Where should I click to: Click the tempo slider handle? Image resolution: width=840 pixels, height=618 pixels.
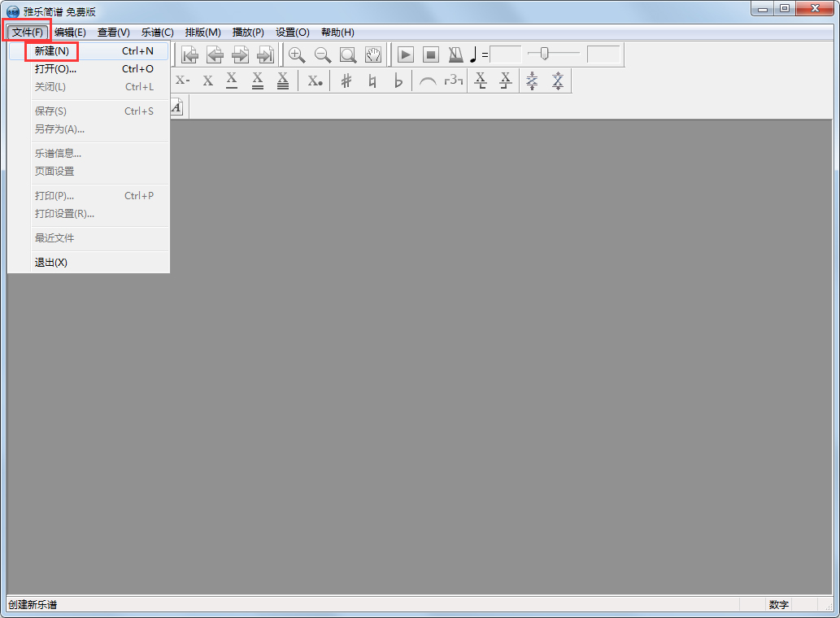544,54
